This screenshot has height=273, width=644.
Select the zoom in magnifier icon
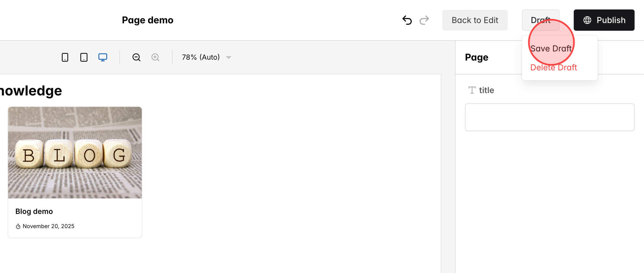(x=155, y=57)
